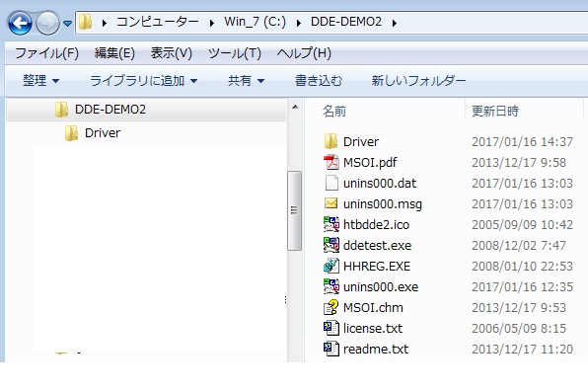The width and height of the screenshot is (588, 392).
Task: Select ddetest.exe application icon
Action: click(x=331, y=245)
